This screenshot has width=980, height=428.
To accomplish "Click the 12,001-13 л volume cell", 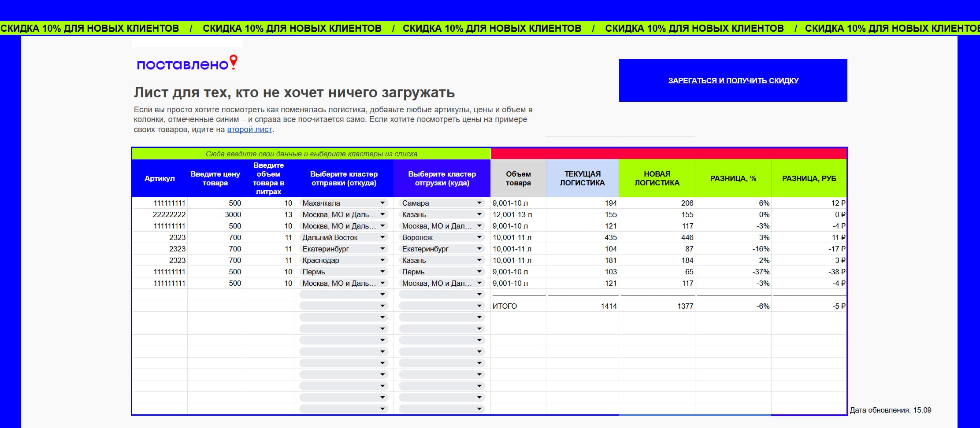I will click(518, 214).
